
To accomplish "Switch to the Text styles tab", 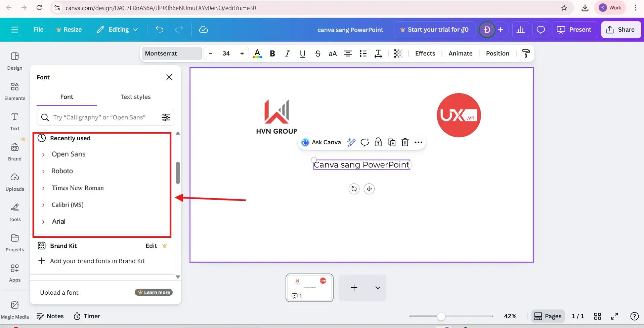I will pos(135,97).
